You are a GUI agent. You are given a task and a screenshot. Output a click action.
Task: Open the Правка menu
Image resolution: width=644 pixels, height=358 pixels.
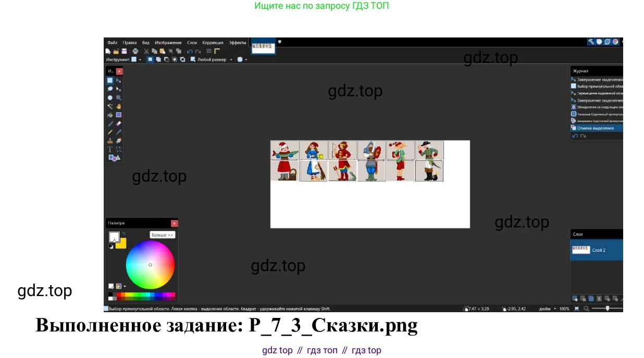130,43
